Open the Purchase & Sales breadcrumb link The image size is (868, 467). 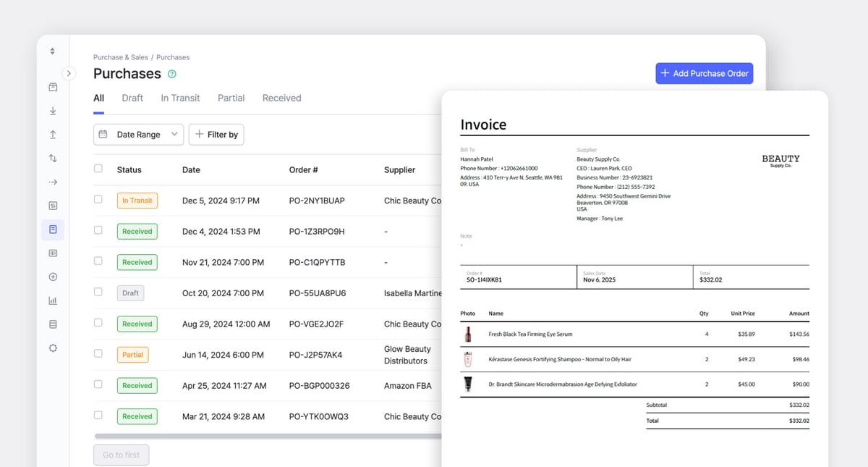point(120,56)
